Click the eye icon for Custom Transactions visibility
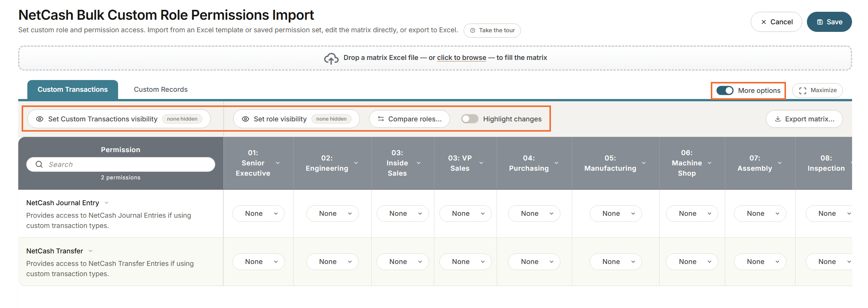Image resolution: width=868 pixels, height=308 pixels. coord(39,119)
